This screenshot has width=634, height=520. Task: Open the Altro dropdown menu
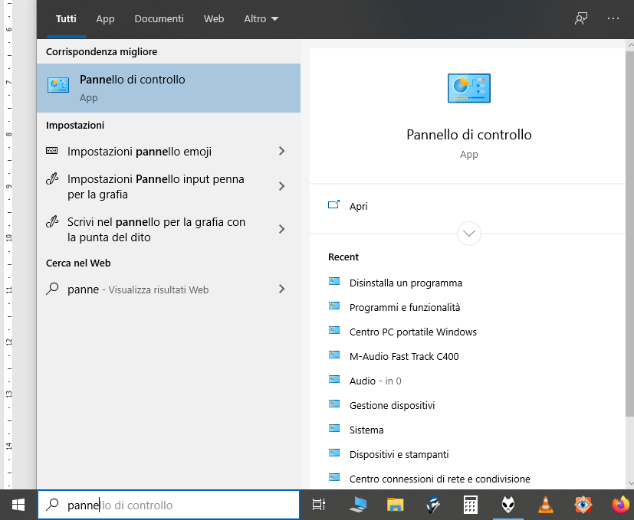[x=261, y=19]
